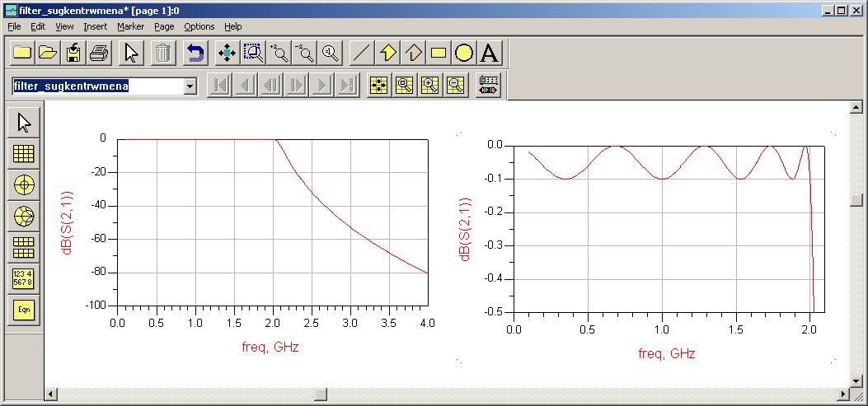The height and width of the screenshot is (406, 868).
Task: Insert a polar plot from palette
Action: pyautogui.click(x=24, y=184)
